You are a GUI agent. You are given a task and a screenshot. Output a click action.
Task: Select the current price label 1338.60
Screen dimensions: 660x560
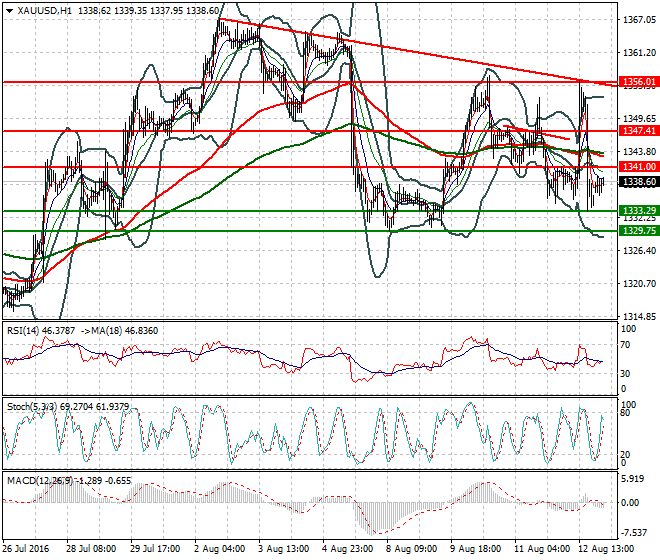coord(639,182)
